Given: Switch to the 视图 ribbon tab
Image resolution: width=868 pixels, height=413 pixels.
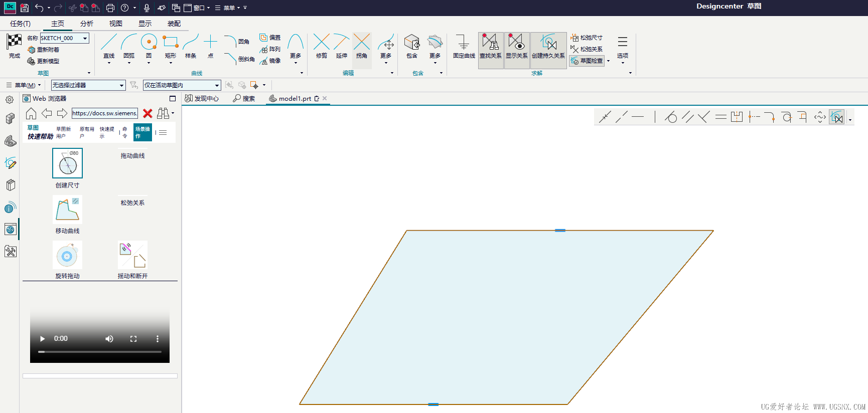Looking at the screenshot, I should point(116,24).
